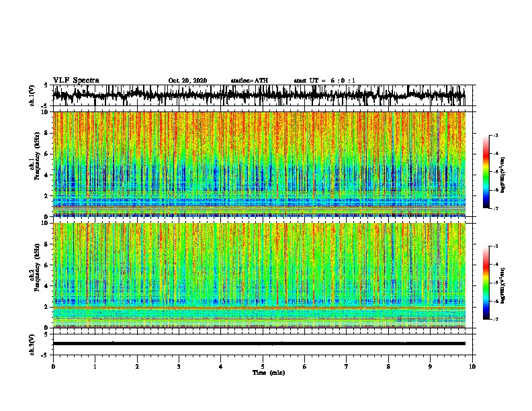
Task: Click inside the ch.1 spectrogram panel
Action: [259, 164]
